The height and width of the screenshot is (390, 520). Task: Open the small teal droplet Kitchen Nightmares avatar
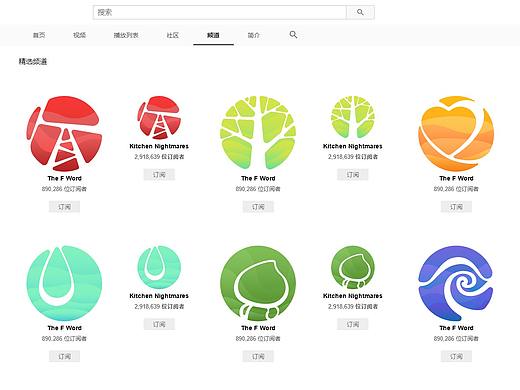(x=159, y=267)
